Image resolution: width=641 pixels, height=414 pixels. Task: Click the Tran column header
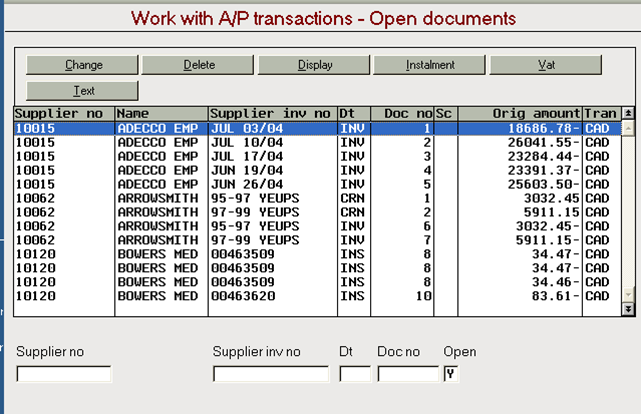click(x=602, y=113)
